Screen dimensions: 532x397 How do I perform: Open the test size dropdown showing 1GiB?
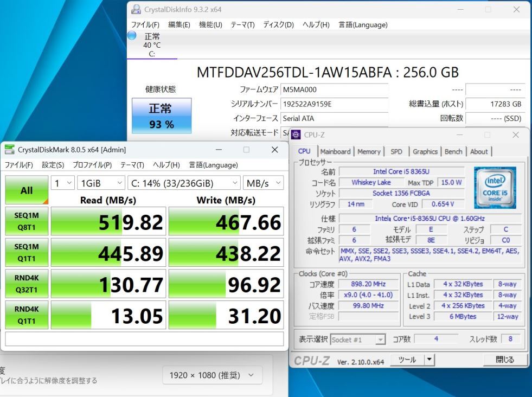pos(101,183)
